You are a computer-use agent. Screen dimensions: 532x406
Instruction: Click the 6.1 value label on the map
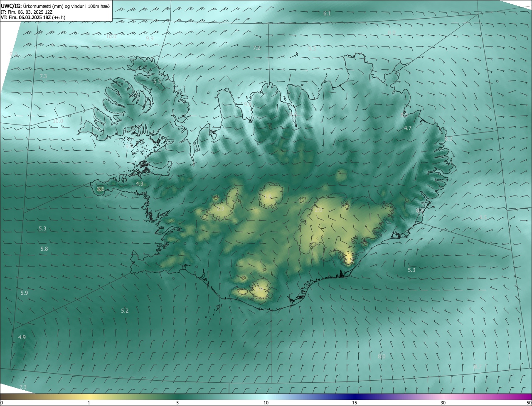pyautogui.click(x=327, y=14)
